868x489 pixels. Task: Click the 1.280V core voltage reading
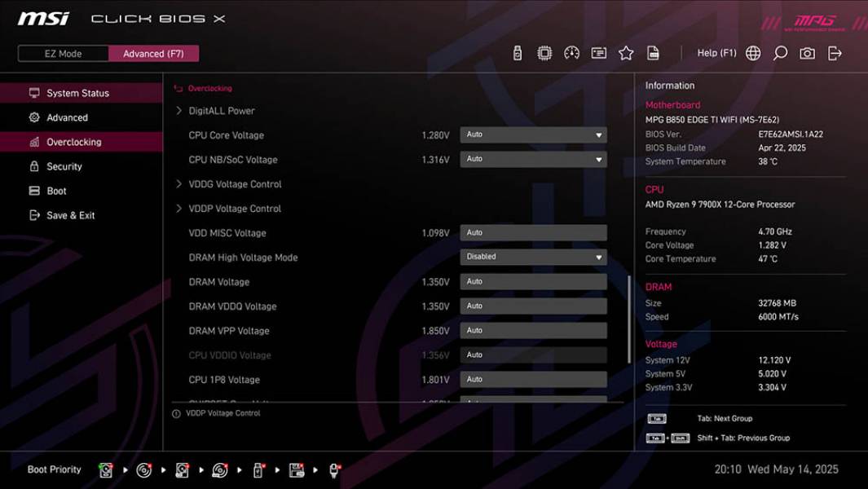(435, 135)
